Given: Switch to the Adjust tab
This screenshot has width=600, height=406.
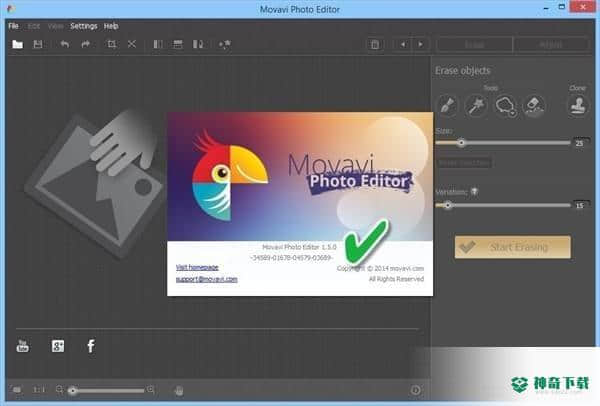Looking at the screenshot, I should pos(551,45).
